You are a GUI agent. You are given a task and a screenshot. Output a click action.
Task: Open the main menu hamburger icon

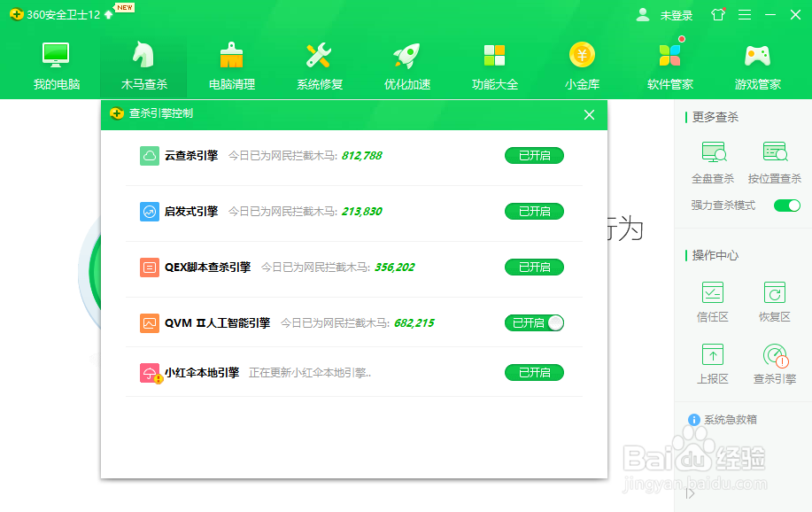coord(745,14)
